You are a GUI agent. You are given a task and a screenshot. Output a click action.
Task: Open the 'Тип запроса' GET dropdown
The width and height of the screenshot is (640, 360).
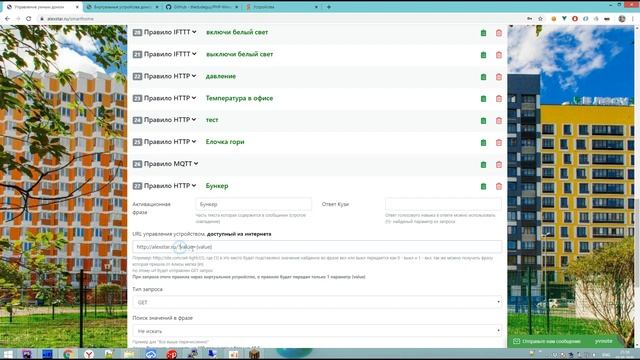(317, 302)
